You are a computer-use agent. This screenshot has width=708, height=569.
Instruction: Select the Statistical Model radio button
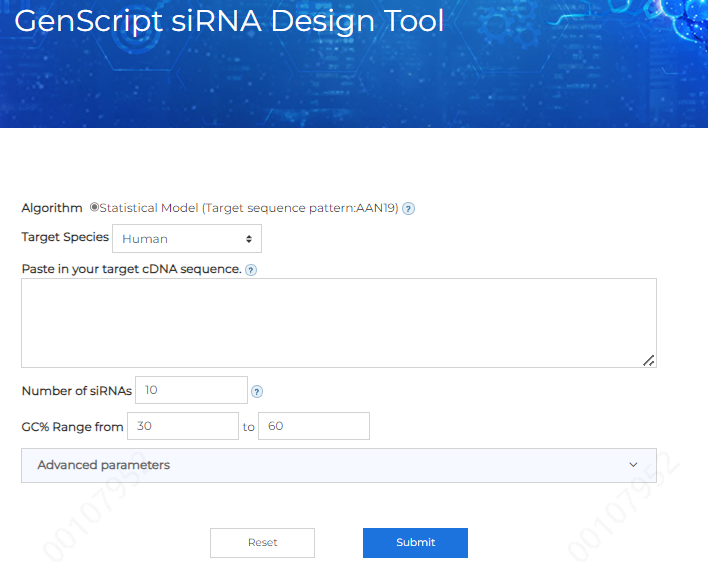point(94,208)
